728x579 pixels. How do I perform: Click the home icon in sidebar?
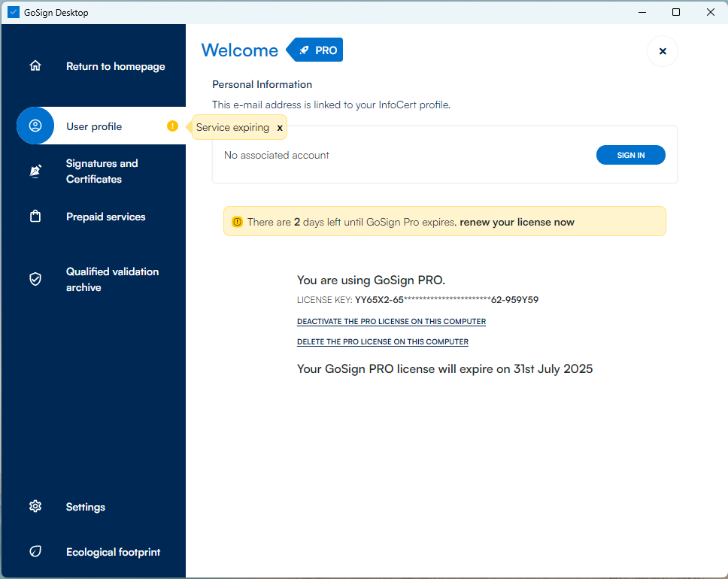[35, 66]
